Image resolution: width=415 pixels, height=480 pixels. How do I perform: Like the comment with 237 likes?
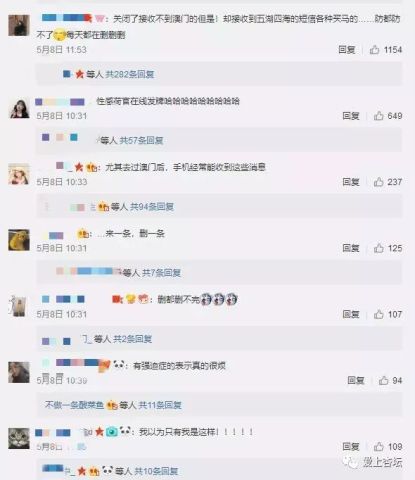(379, 182)
